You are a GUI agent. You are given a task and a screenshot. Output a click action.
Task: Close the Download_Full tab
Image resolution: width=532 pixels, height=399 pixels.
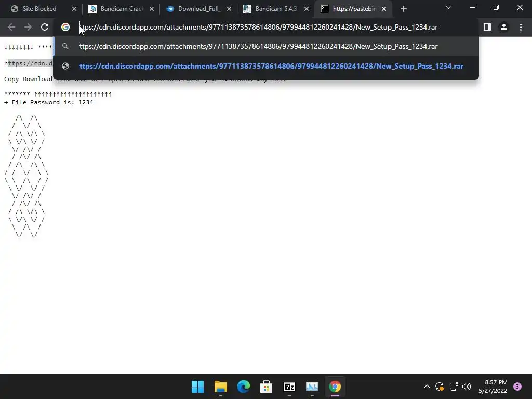[229, 9]
